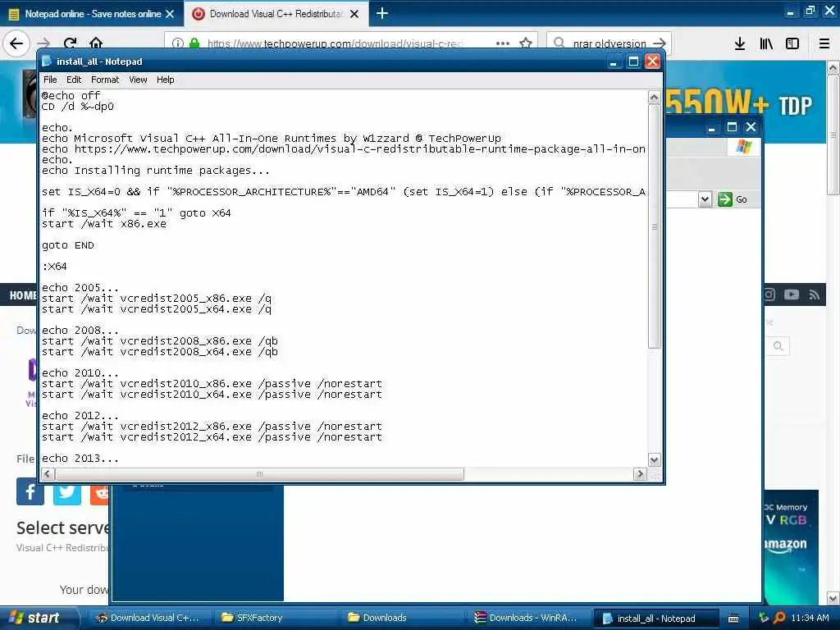The width and height of the screenshot is (840, 630).
Task: Share page on Twitter
Action: point(67,493)
